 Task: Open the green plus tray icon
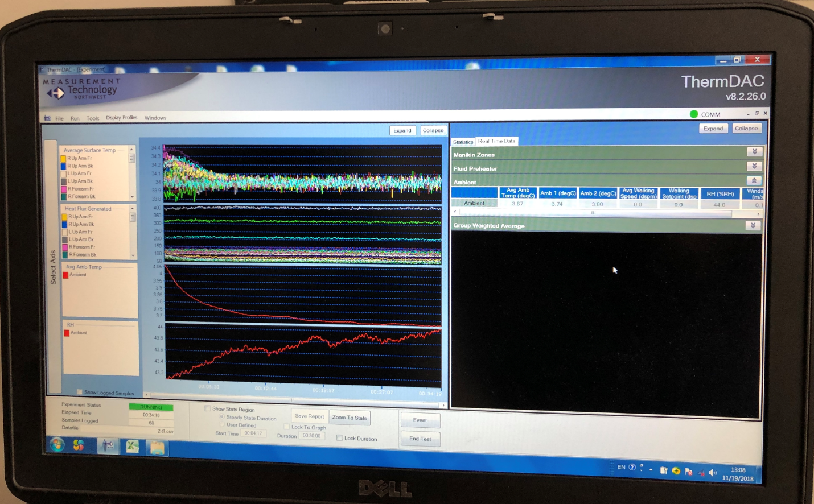(676, 470)
